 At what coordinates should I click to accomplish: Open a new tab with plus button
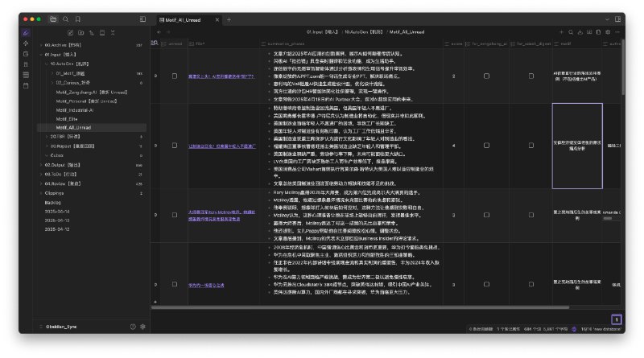pos(229,19)
